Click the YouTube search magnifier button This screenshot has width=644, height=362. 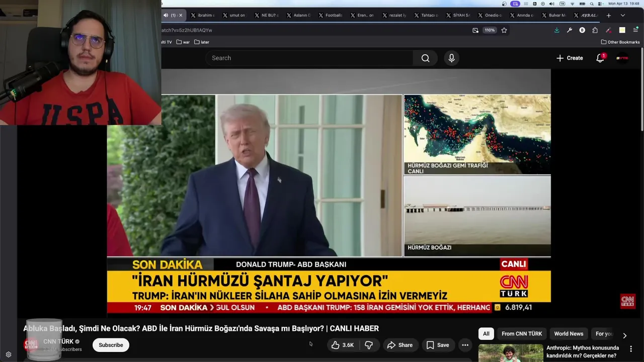425,58
